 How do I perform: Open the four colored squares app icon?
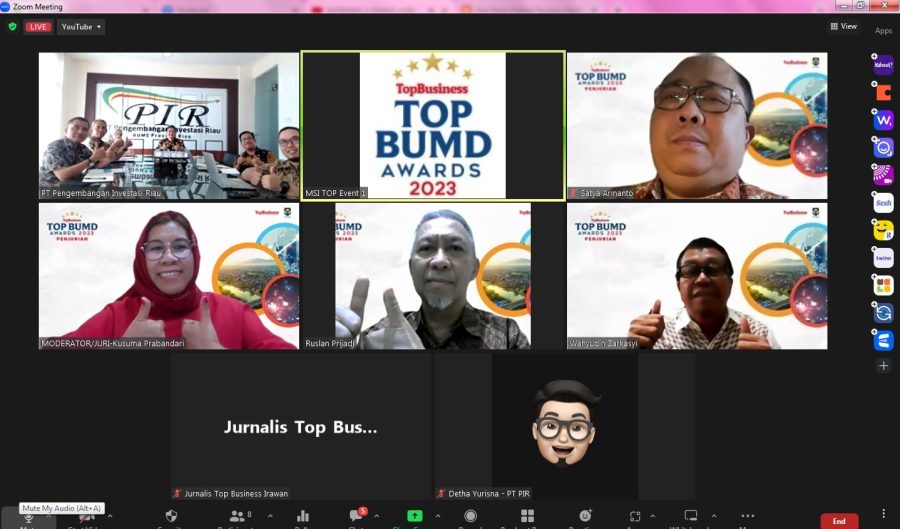pos(883,285)
